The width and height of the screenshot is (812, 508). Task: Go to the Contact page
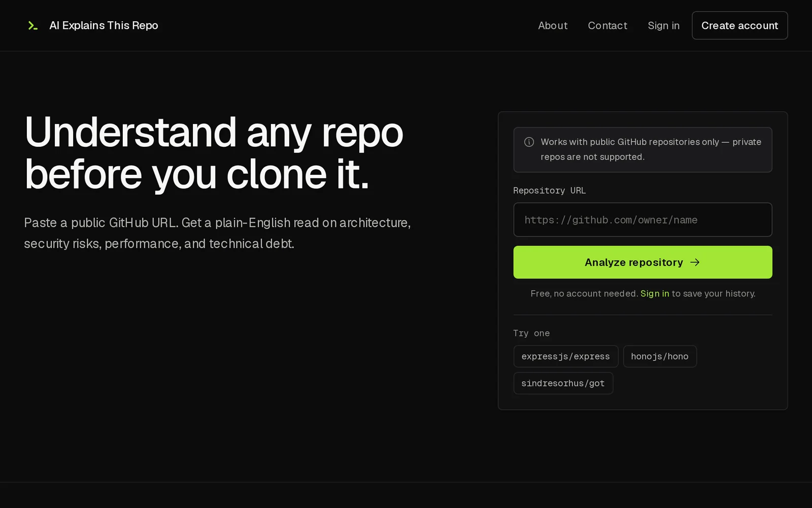pos(607,25)
